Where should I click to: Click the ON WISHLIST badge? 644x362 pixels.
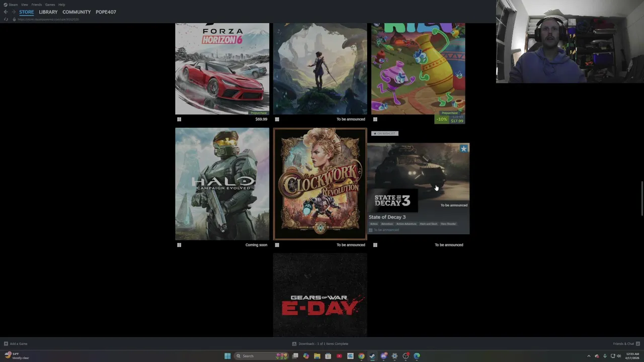pos(385,133)
